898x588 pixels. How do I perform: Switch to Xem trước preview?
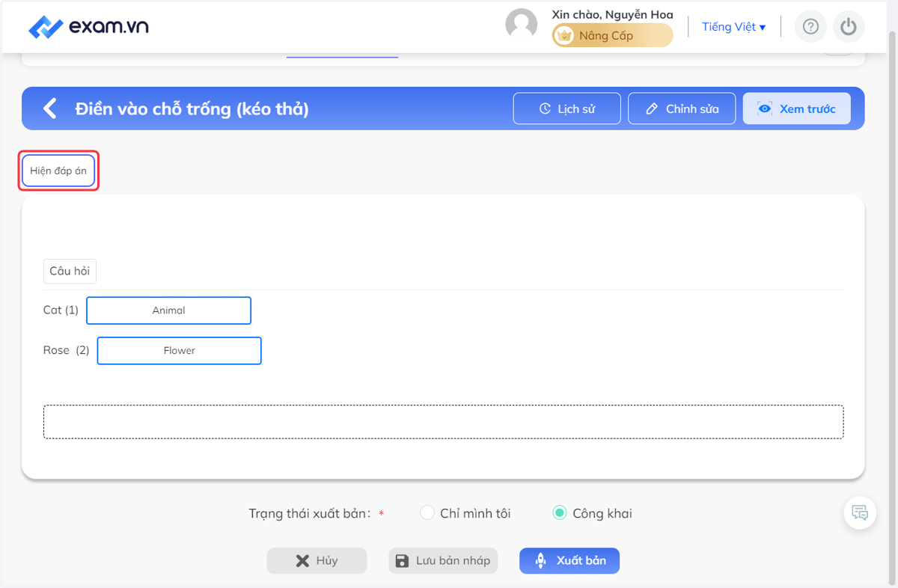tap(796, 108)
